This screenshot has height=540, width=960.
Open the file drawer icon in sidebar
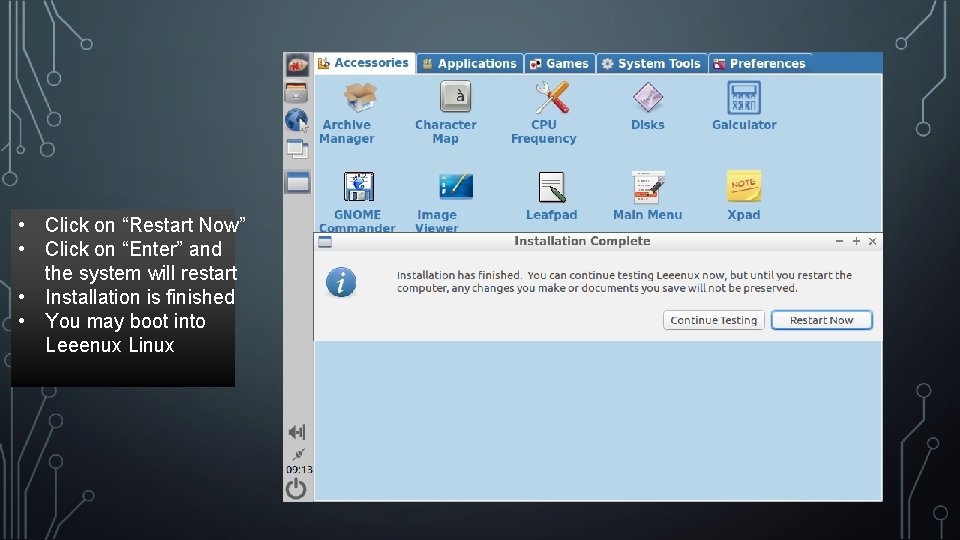click(x=296, y=92)
